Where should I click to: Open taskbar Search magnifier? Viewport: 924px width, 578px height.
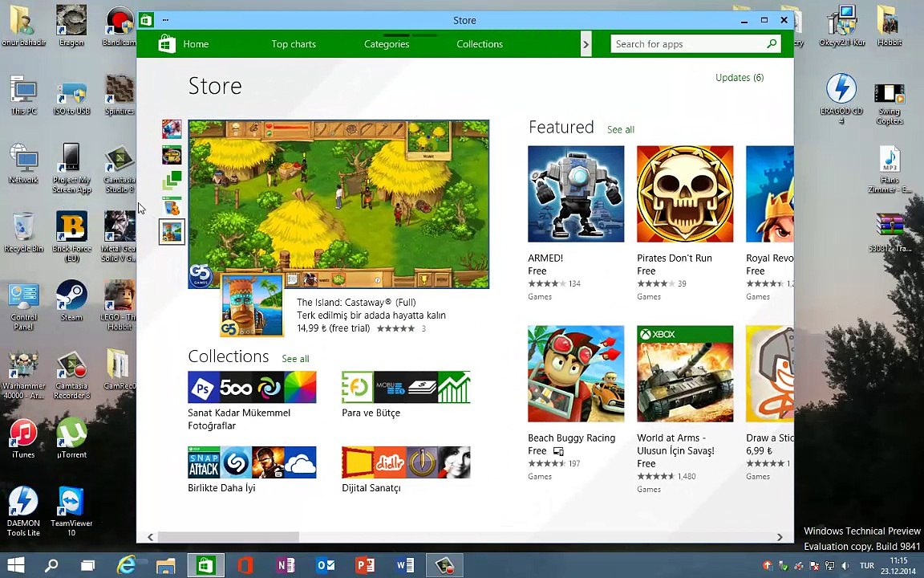pos(52,566)
